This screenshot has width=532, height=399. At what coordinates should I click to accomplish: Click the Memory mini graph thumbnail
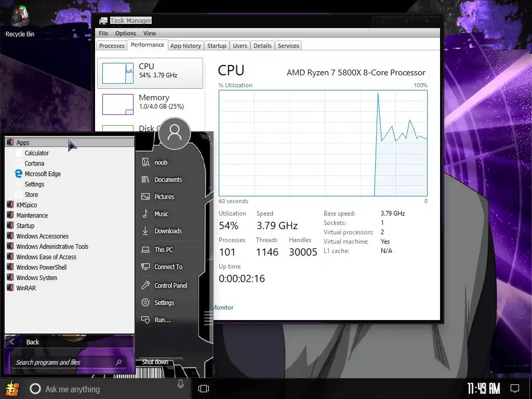(x=118, y=104)
